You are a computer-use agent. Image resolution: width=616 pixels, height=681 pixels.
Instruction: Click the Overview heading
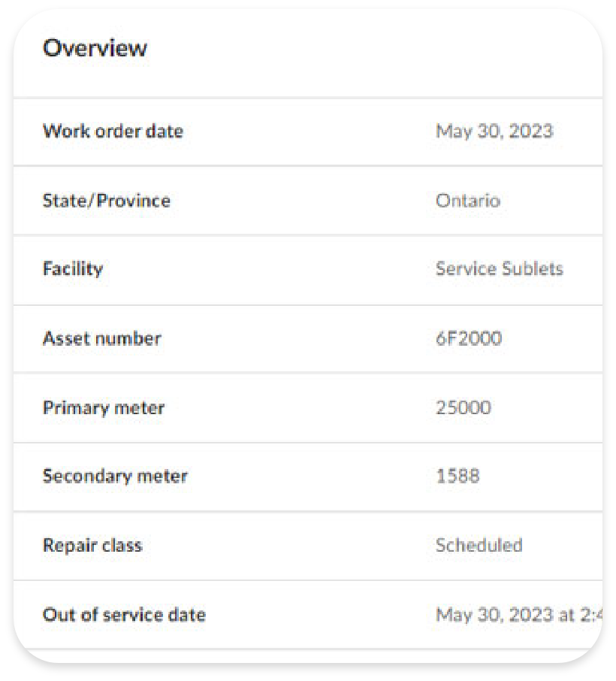coord(95,48)
